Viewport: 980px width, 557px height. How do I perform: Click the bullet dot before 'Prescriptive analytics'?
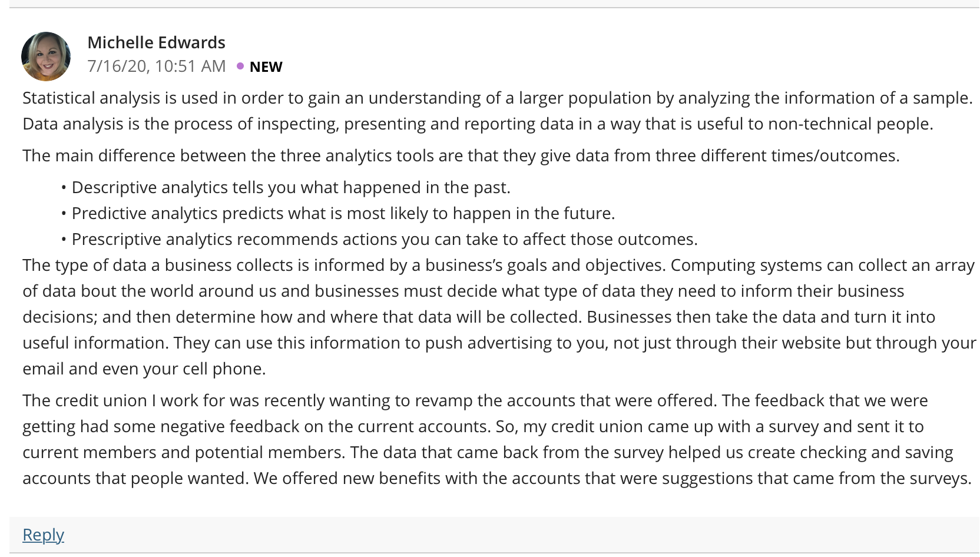point(63,240)
